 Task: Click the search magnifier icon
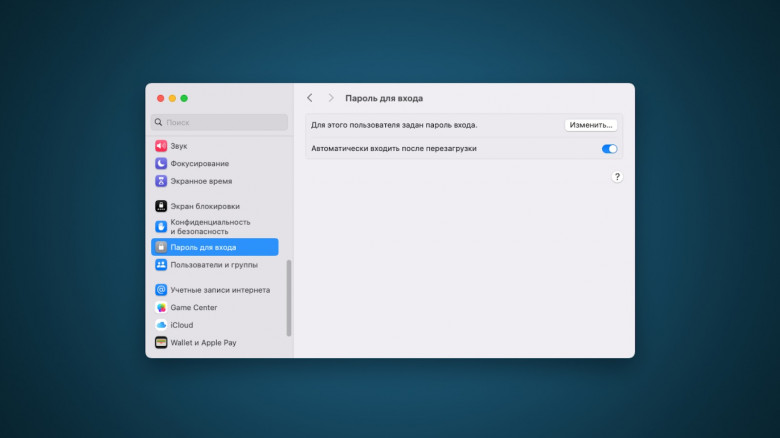[158, 122]
